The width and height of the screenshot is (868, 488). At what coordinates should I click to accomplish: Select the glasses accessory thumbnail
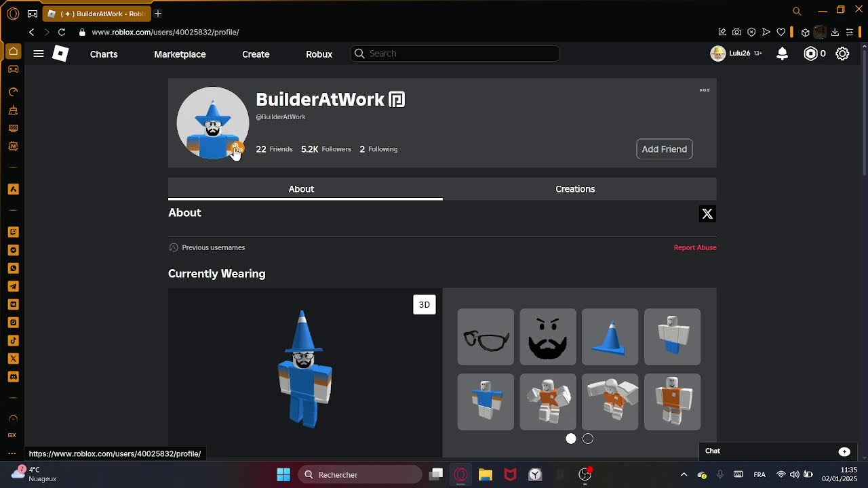coord(486,337)
